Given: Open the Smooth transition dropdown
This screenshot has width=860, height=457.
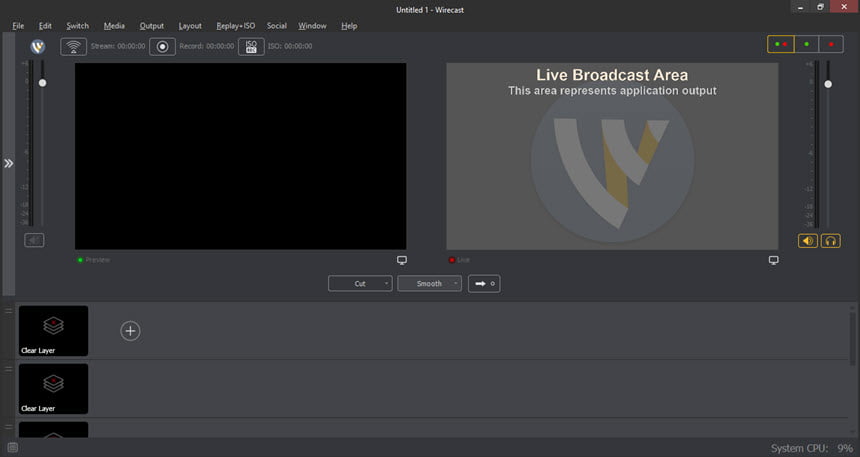Looking at the screenshot, I should click(429, 284).
